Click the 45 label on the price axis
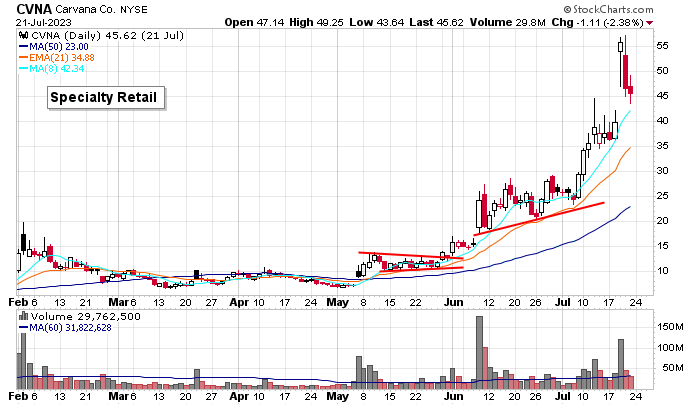 click(662, 96)
